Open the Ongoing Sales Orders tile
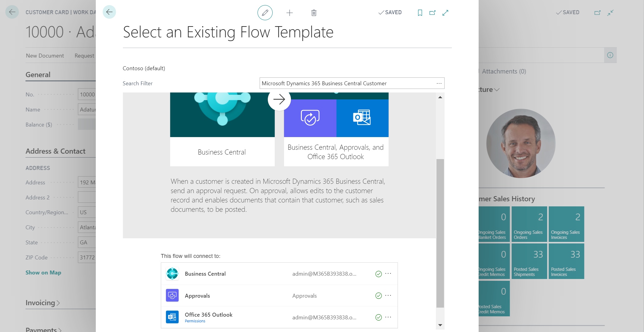 pyautogui.click(x=529, y=224)
